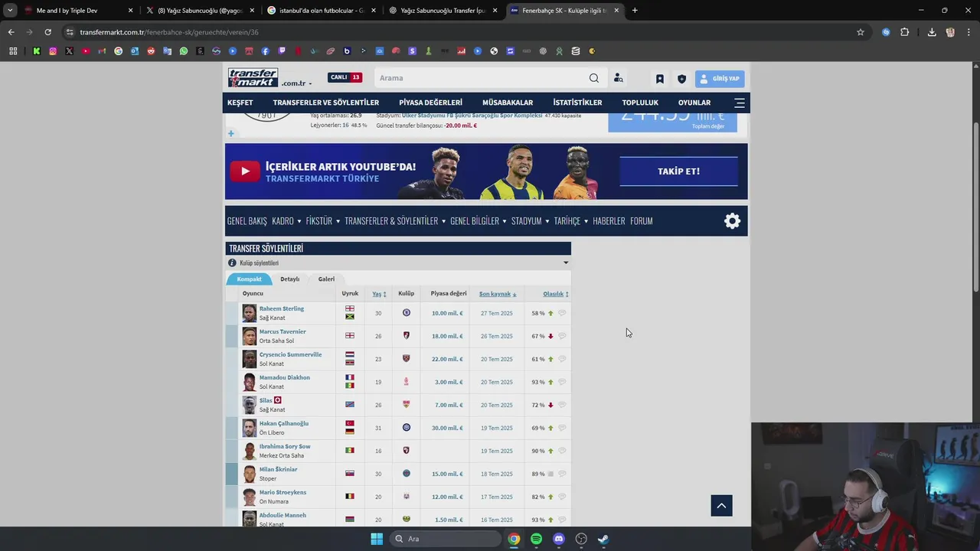Open the user search icon in header

[x=618, y=78]
